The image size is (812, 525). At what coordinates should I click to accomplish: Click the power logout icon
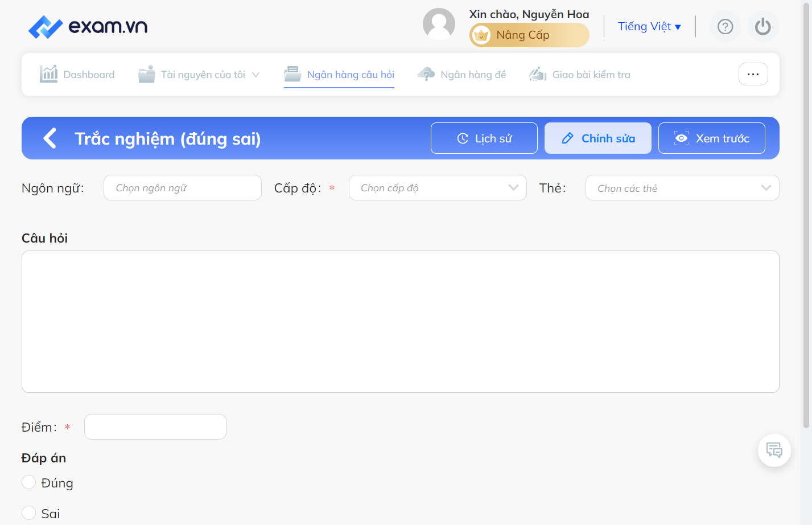(x=763, y=27)
